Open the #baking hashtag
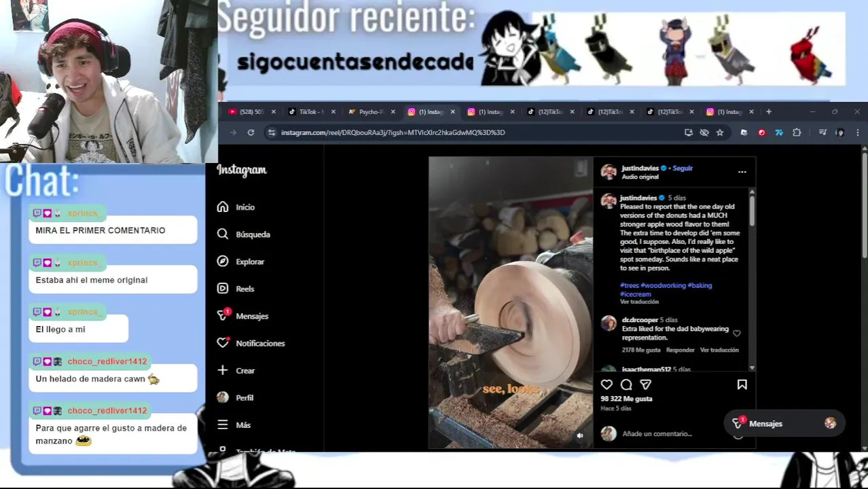Image resolution: width=868 pixels, height=489 pixels. (x=700, y=285)
